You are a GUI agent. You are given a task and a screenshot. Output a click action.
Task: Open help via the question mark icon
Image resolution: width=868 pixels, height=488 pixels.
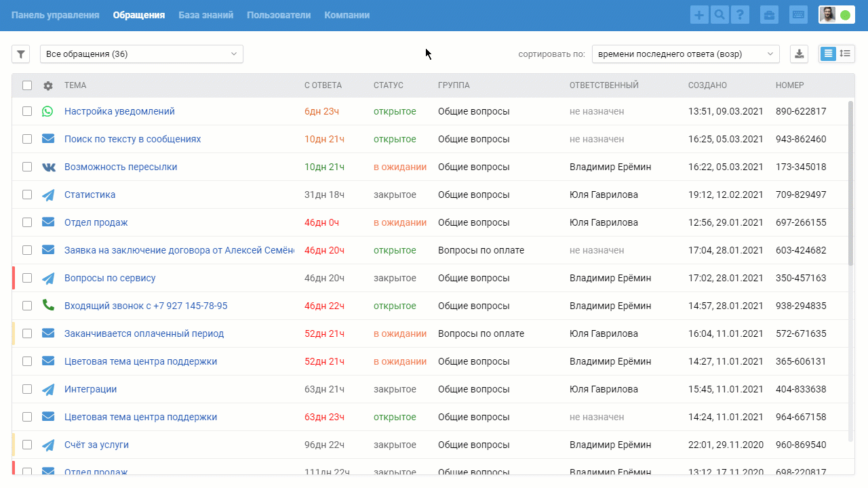[x=741, y=15]
